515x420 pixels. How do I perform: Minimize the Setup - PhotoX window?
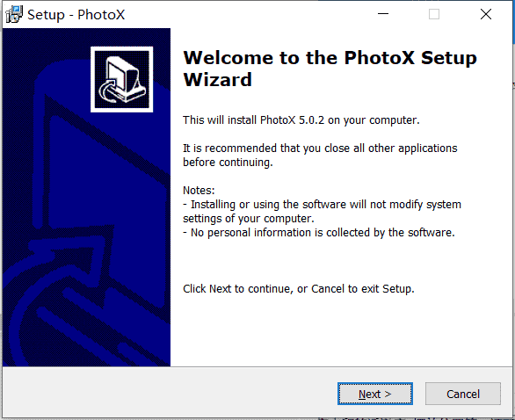(x=383, y=14)
